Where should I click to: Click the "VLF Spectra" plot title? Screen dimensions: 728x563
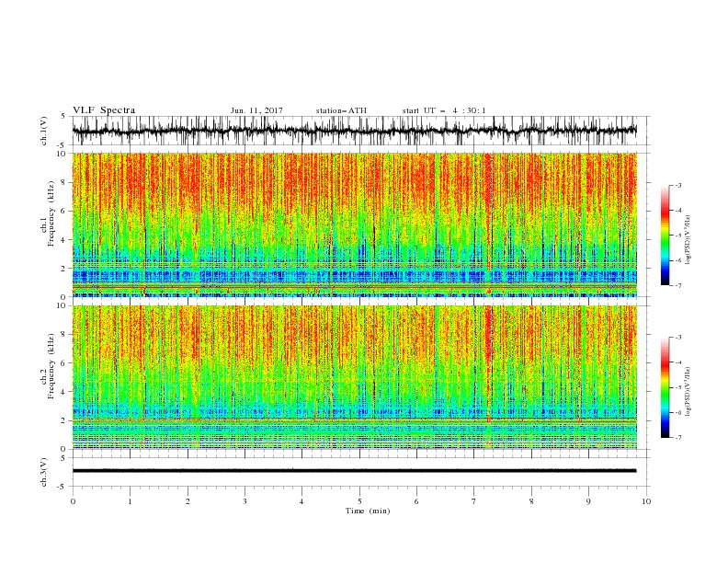[104, 110]
